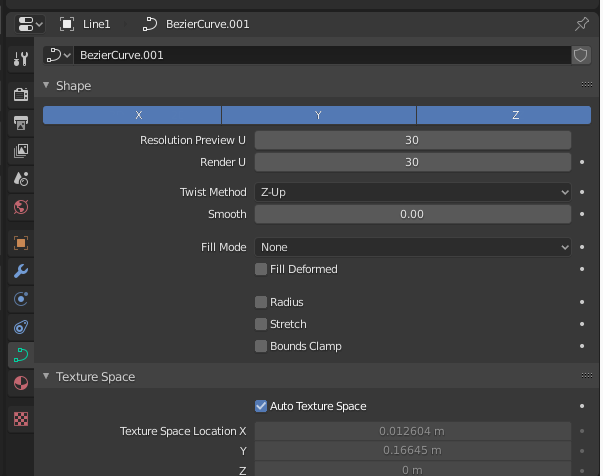Enable the Fill Deformed checkbox

click(x=261, y=269)
